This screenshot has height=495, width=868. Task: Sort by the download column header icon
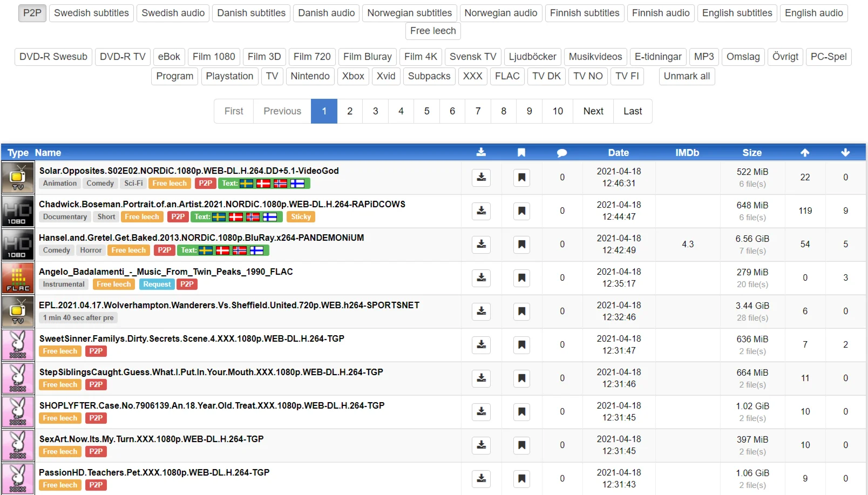pos(481,153)
